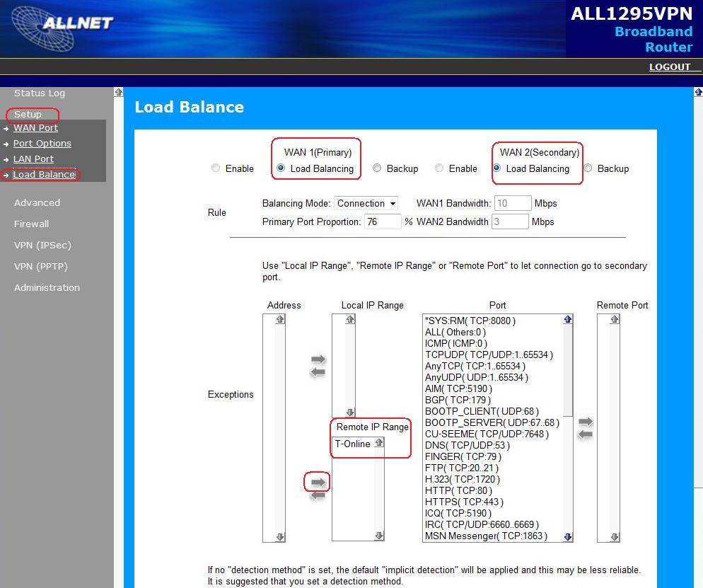Select BOOTP_SERVER( UDP:67..68 ) port entry

[x=492, y=422]
